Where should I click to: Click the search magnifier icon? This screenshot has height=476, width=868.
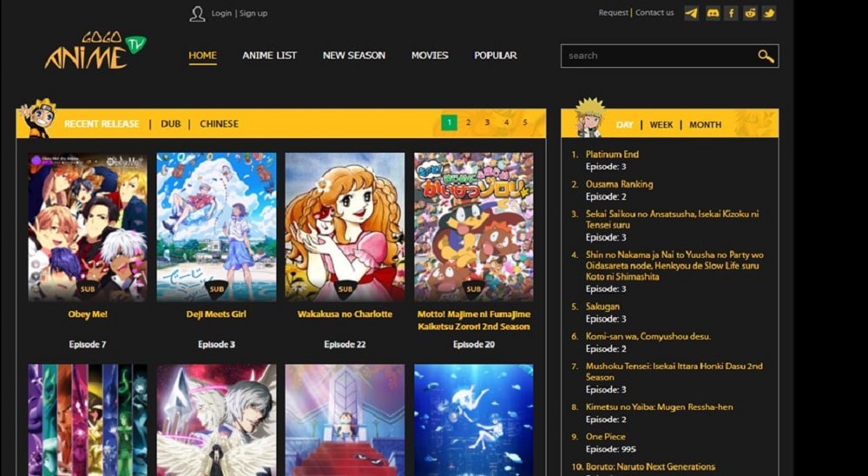[x=766, y=56]
